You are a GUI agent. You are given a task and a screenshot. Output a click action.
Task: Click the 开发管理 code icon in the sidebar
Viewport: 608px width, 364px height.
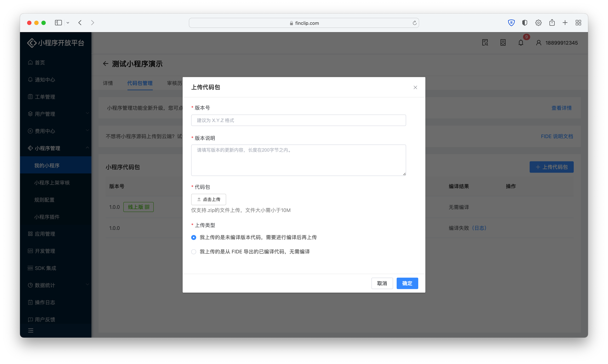point(30,251)
